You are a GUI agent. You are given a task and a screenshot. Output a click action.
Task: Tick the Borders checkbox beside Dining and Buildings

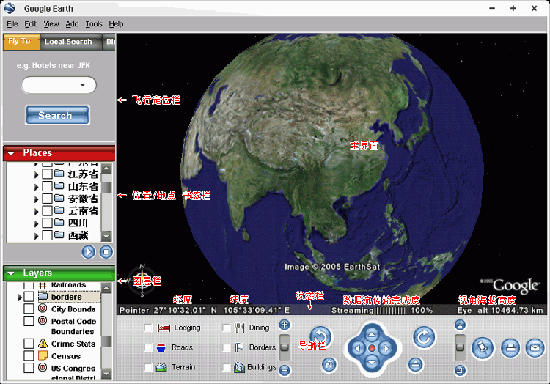click(x=227, y=348)
